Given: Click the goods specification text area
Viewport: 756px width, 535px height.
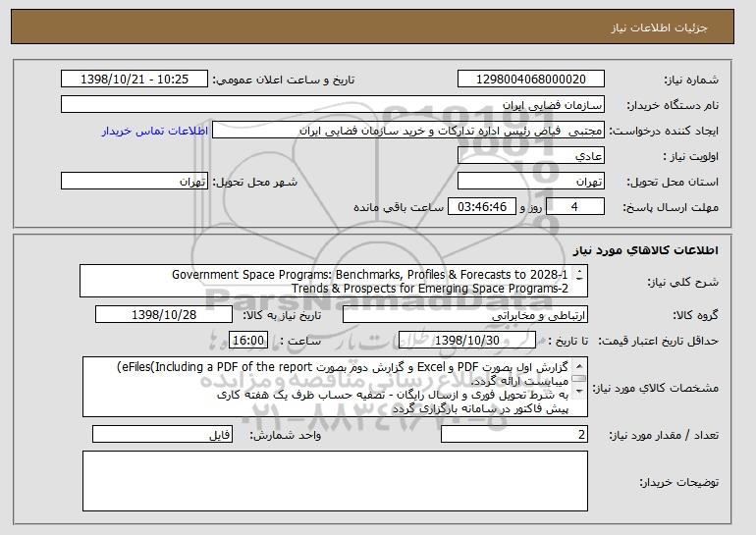Looking at the screenshot, I should tap(335, 387).
